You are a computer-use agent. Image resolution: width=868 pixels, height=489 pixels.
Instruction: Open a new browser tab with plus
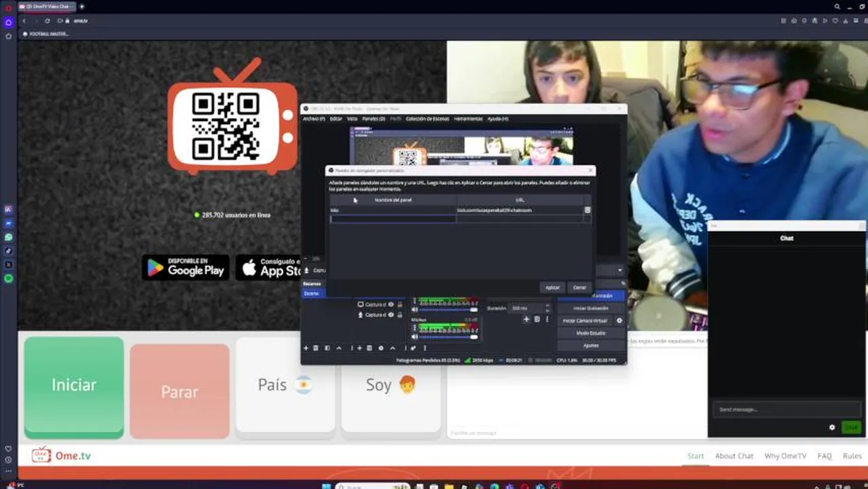coord(82,7)
